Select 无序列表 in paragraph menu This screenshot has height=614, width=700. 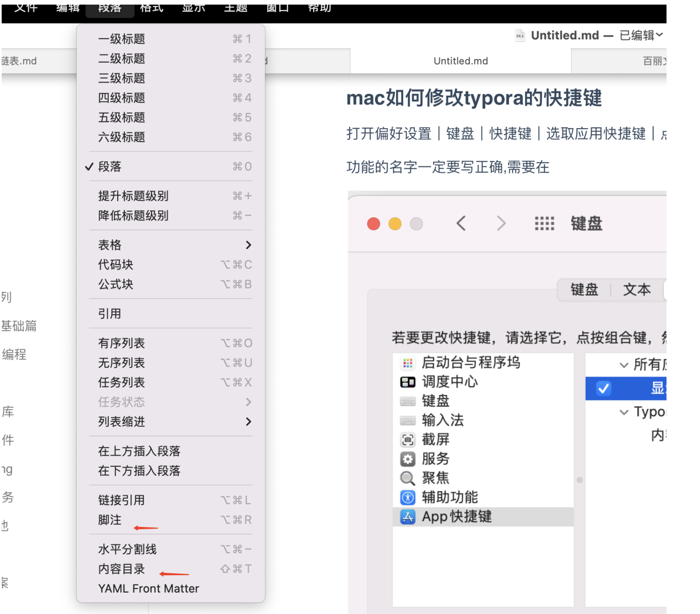pyautogui.click(x=171, y=363)
